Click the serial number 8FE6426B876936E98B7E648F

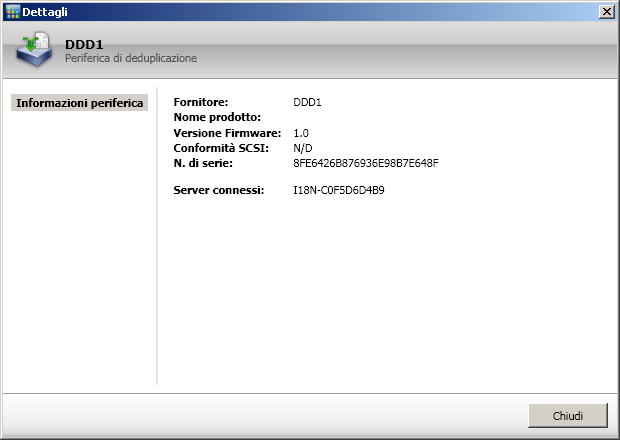[x=366, y=163]
